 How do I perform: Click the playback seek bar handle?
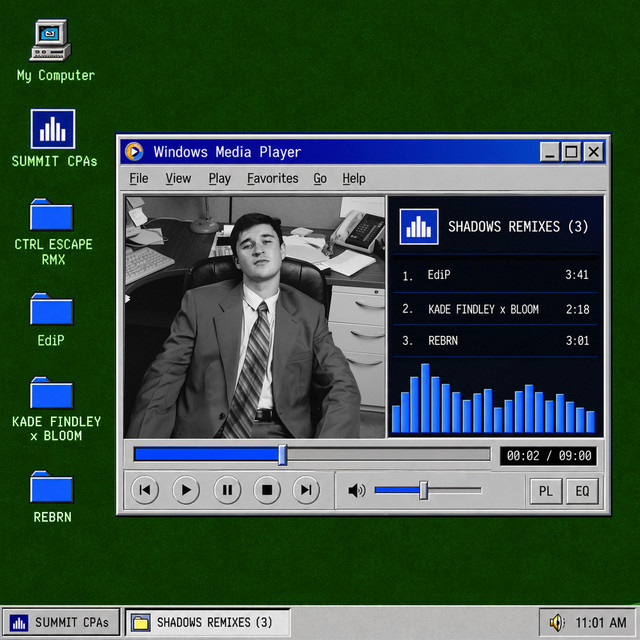282,455
